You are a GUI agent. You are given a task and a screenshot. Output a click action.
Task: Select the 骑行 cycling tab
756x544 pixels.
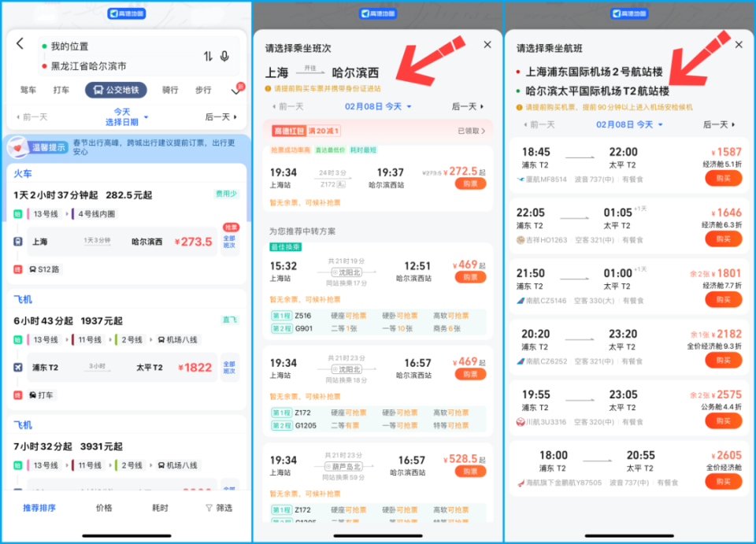point(170,90)
